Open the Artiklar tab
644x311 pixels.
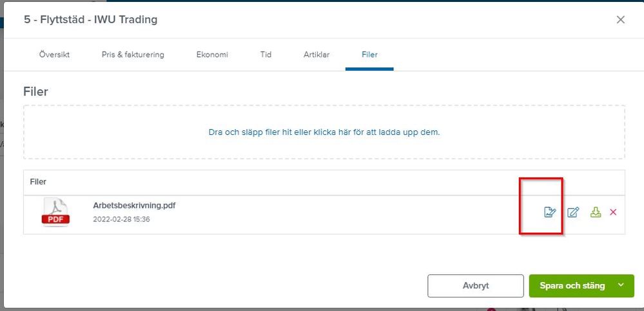point(317,55)
